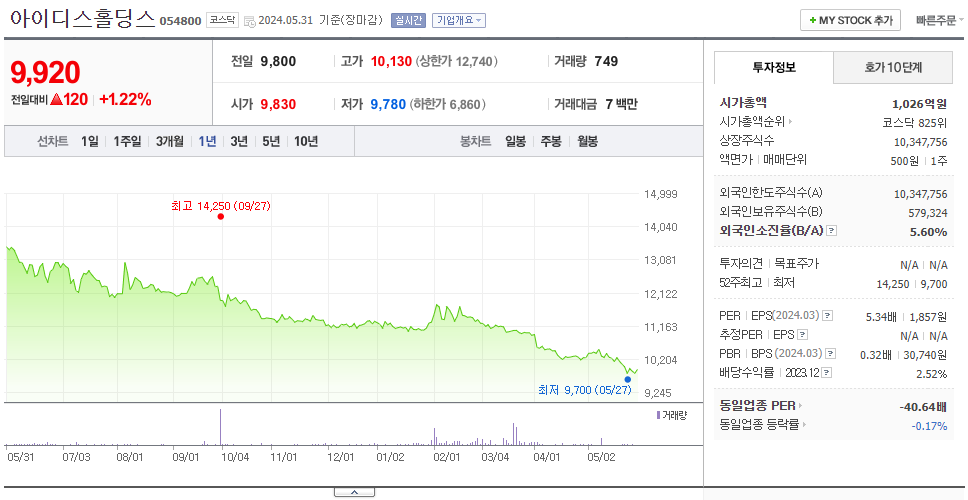The image size is (968, 500).
Task: Click the 전일 value 9,800
Action: pyautogui.click(x=278, y=61)
